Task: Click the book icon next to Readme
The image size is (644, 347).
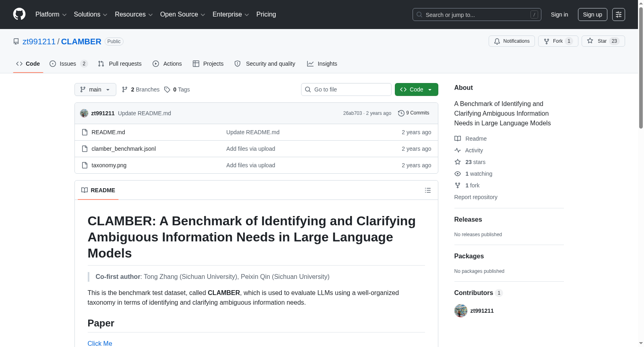Action: click(458, 139)
